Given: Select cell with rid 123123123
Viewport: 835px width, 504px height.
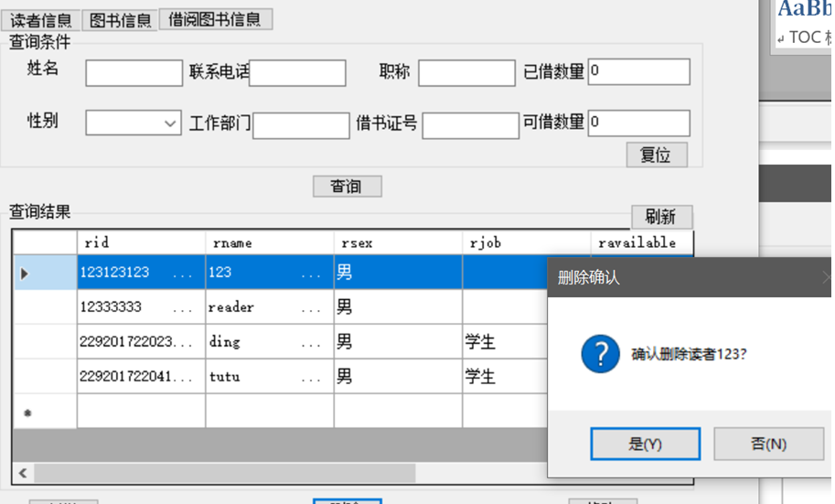Looking at the screenshot, I should (141, 273).
